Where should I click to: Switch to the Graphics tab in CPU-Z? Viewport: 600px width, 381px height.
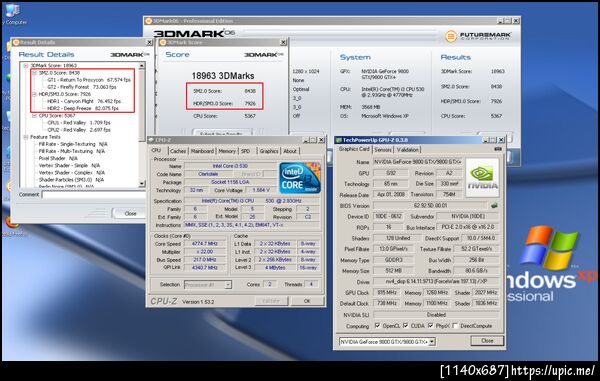coord(269,151)
